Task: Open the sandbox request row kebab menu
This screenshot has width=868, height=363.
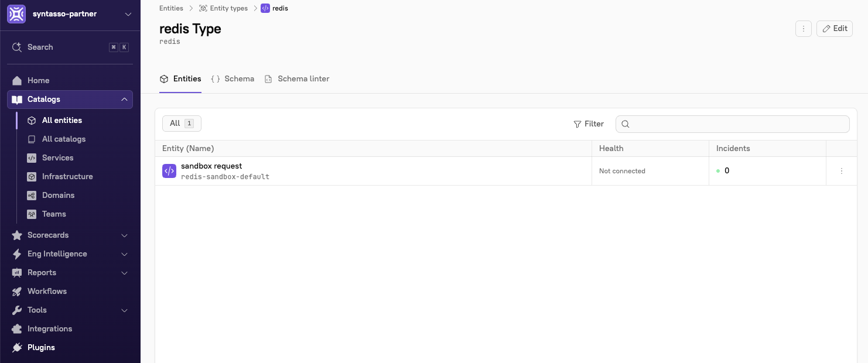Action: click(842, 171)
